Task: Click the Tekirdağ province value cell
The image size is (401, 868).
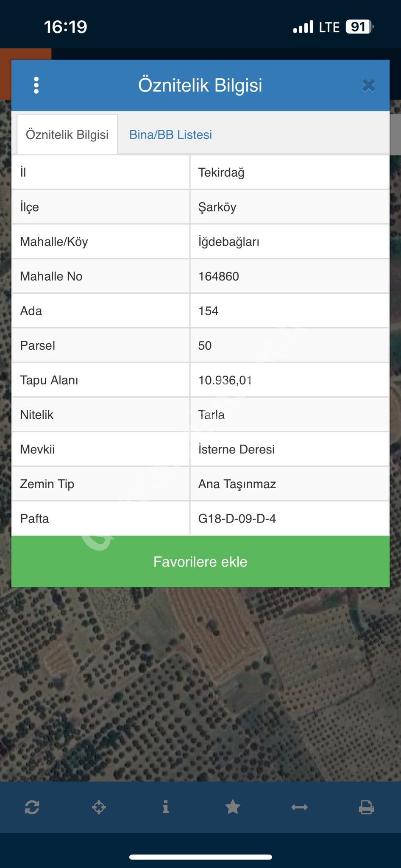Action: point(221,172)
